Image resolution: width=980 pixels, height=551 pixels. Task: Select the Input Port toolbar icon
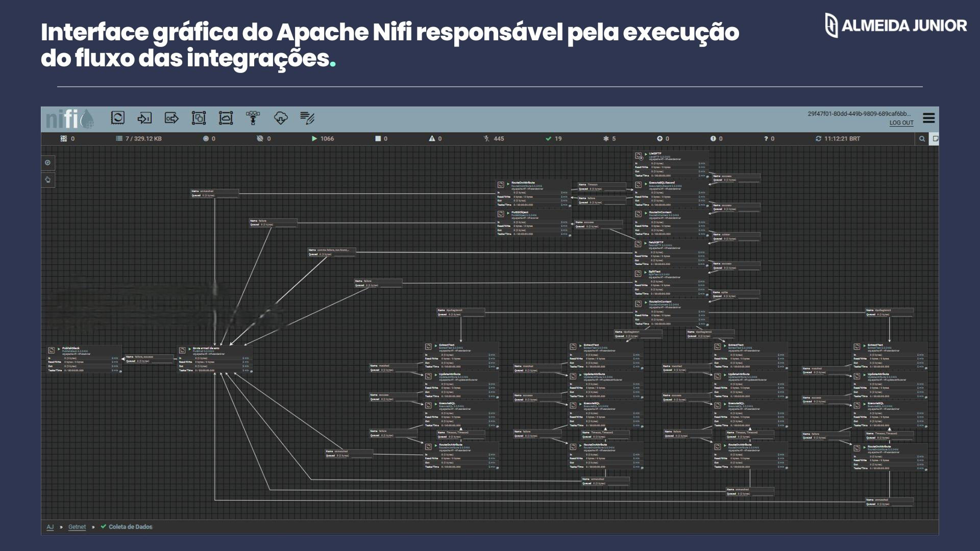[144, 118]
